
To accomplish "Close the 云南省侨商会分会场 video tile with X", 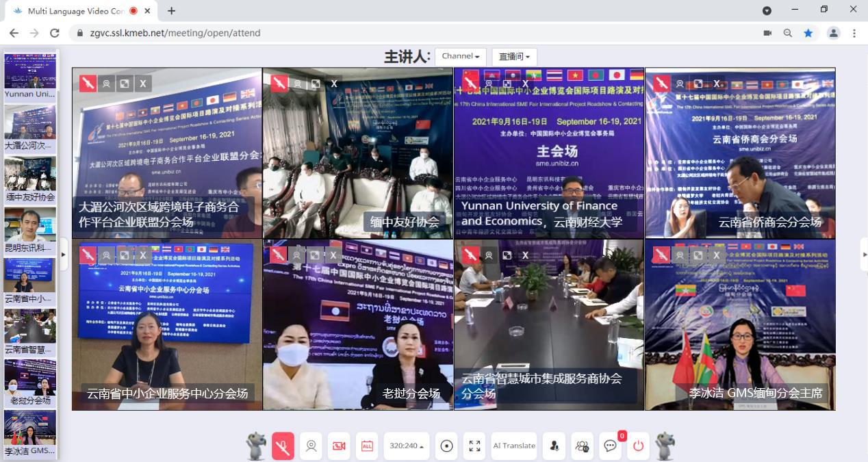I will (717, 84).
